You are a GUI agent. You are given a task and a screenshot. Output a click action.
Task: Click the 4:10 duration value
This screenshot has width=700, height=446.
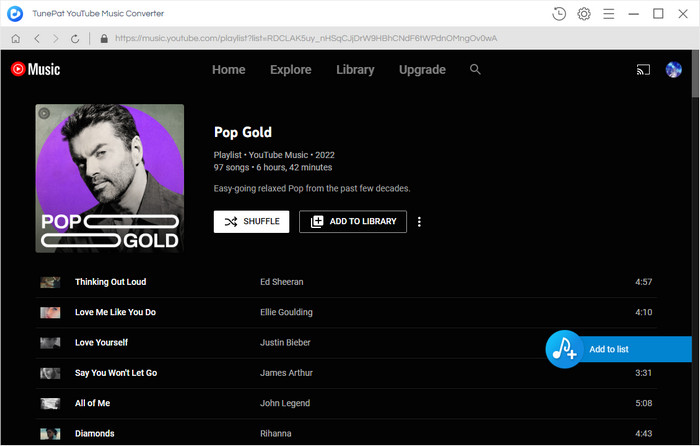pos(643,312)
